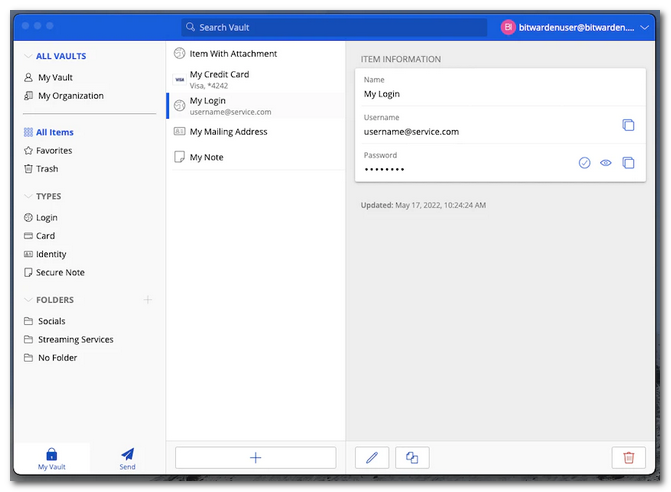This screenshot has width=671, height=492.
Task: Click the My Organization building icon
Action: pyautogui.click(x=28, y=95)
